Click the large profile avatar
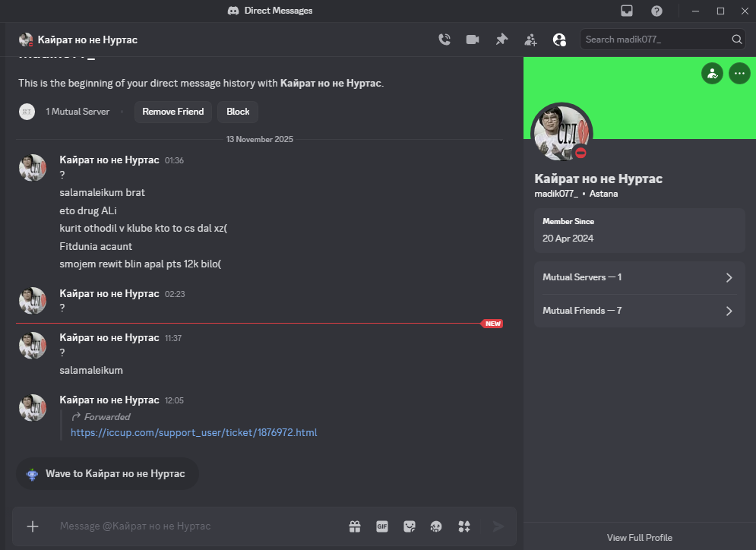 (x=561, y=133)
